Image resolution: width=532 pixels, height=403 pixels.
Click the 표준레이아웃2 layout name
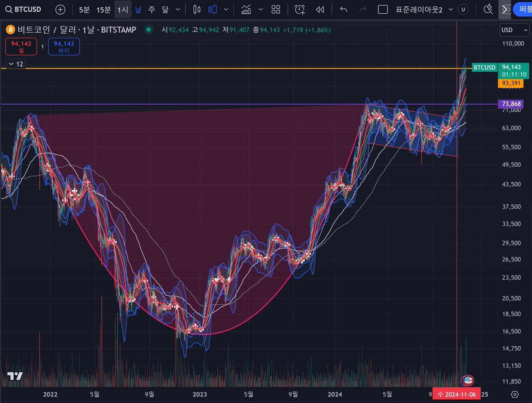419,9
